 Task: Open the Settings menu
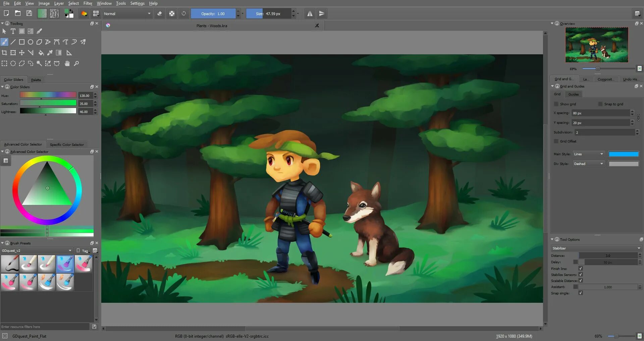(x=138, y=3)
